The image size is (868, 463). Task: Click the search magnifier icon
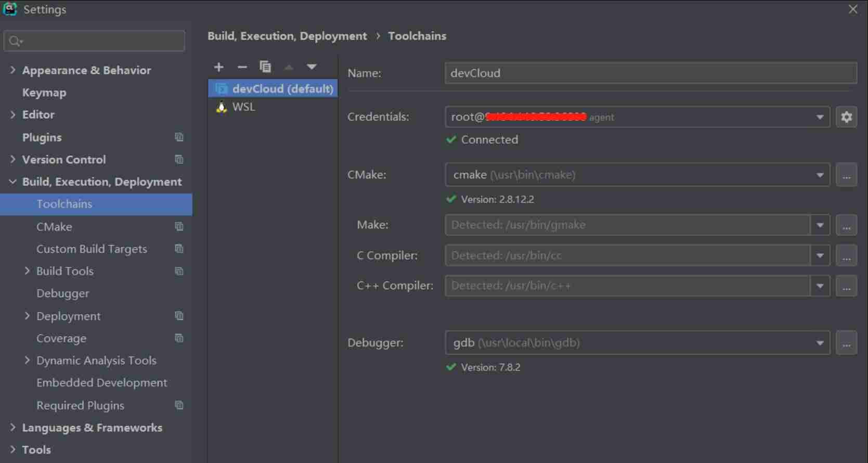click(x=15, y=41)
